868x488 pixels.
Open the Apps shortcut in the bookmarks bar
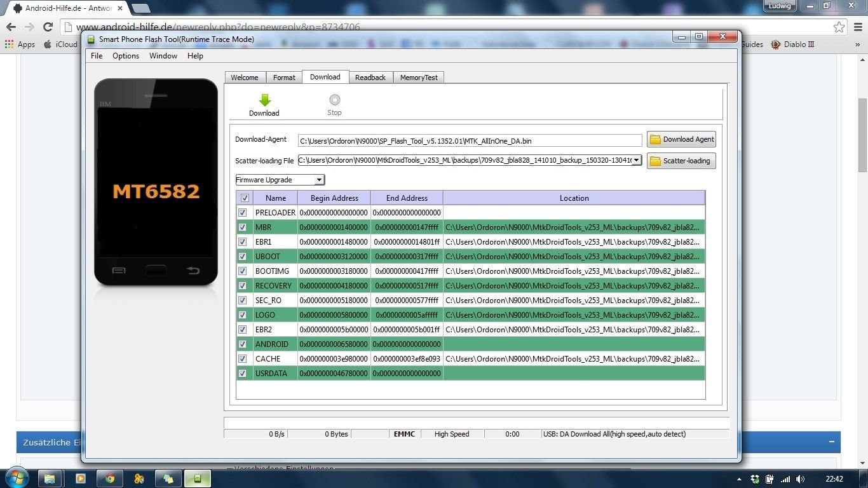tap(20, 44)
